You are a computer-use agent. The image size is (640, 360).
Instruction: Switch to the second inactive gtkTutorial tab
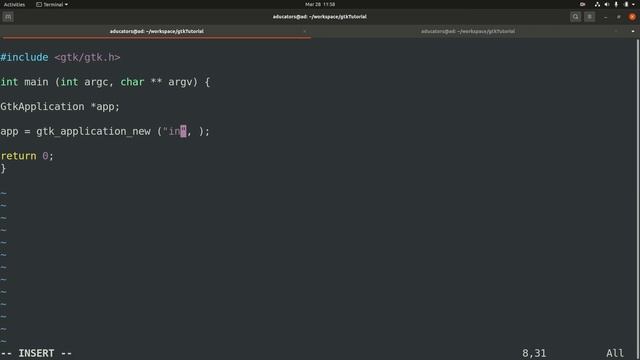[468, 31]
